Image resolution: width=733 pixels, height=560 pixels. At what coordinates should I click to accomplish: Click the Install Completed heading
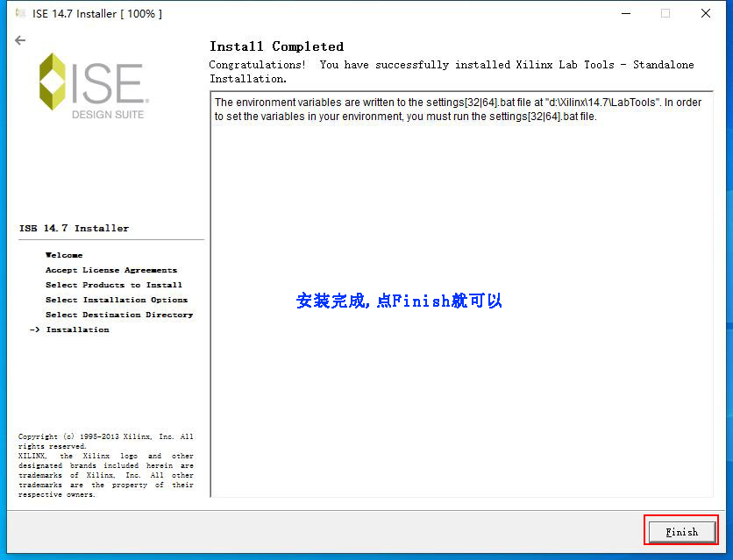click(x=276, y=46)
